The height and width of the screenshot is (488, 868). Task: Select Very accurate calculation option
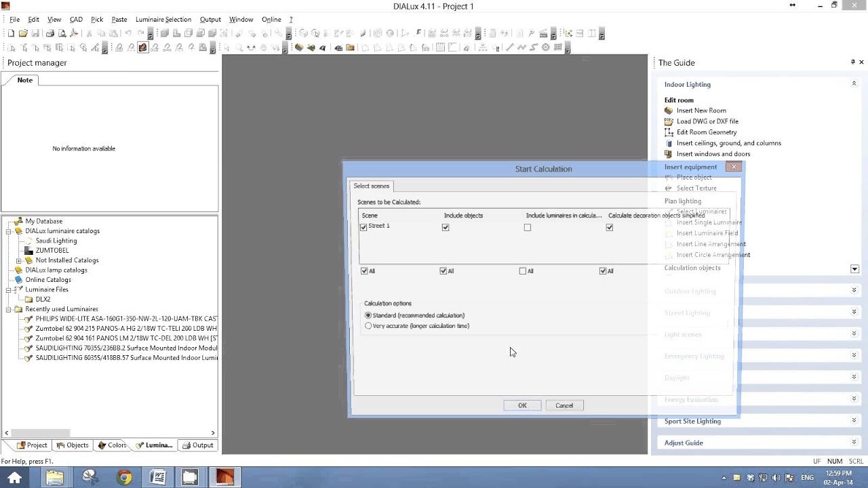tap(368, 326)
